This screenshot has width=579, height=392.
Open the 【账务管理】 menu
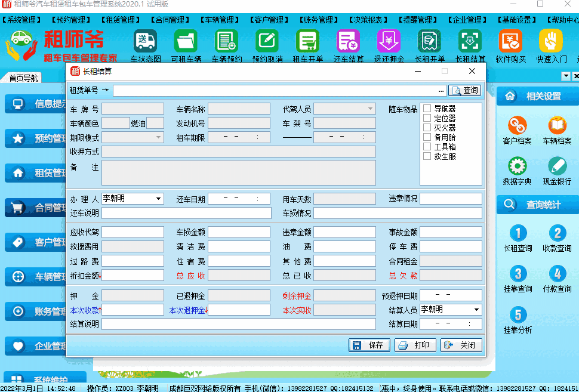318,19
